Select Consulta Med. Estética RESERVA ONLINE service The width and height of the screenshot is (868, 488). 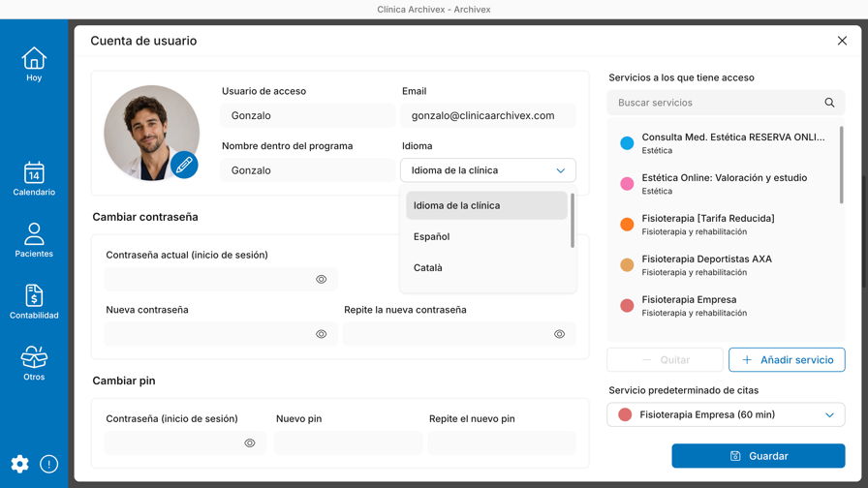[724, 143]
